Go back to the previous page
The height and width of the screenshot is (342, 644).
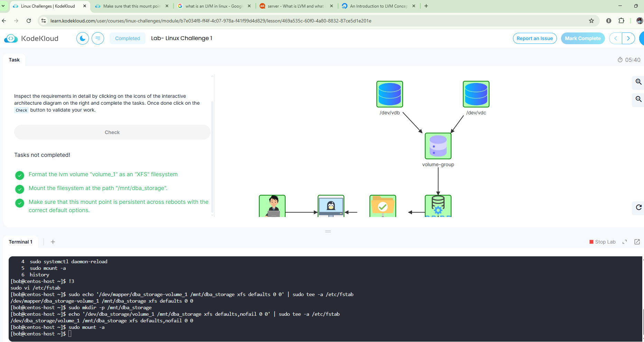pos(4,21)
